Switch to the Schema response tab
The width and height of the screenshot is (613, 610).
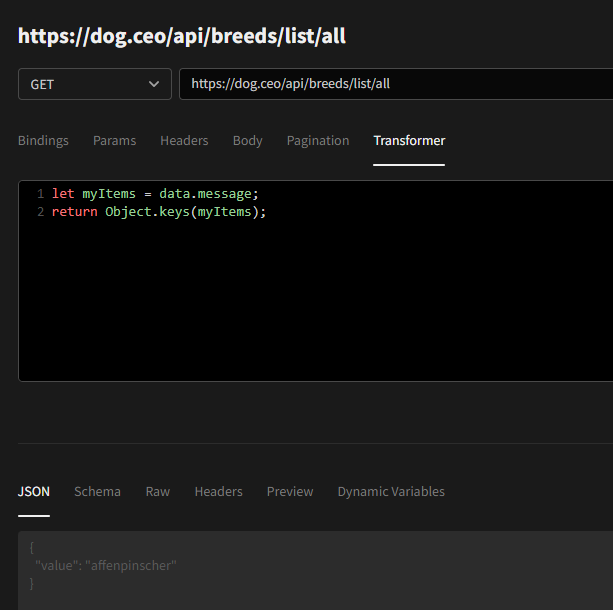(x=97, y=492)
